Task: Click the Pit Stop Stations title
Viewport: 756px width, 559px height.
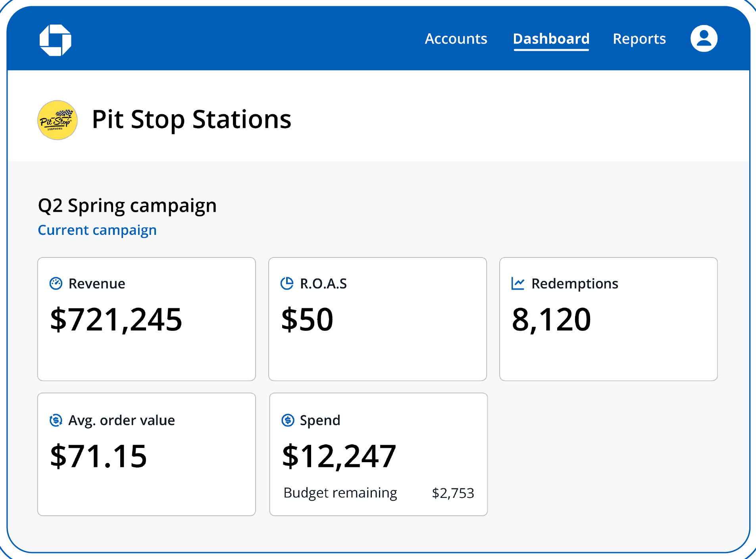Action: point(191,119)
